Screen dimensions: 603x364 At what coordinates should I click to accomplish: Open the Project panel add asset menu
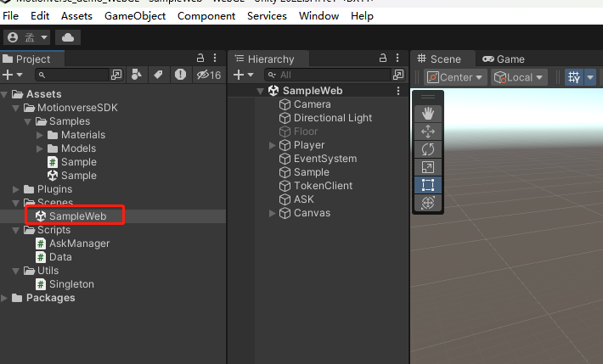[x=13, y=75]
